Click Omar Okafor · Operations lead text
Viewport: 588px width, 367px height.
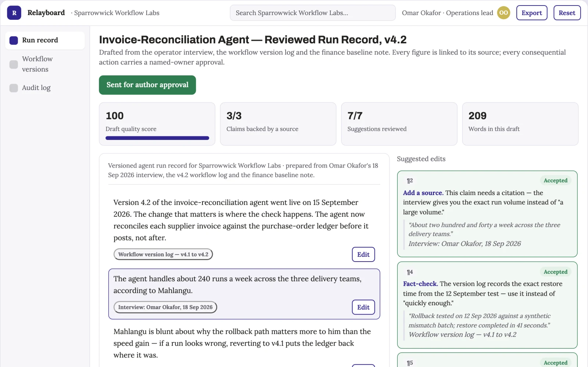[448, 13]
